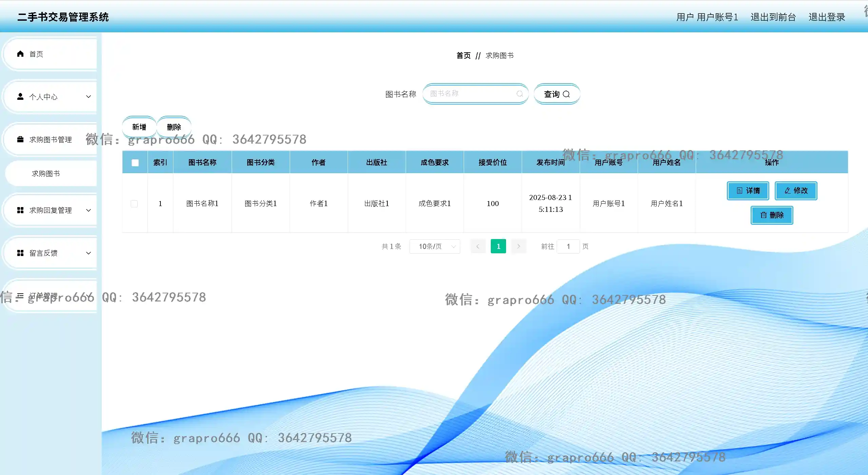The width and height of the screenshot is (868, 475).
Task: Click magnifier icon inside 图书名称 search field
Action: point(519,94)
